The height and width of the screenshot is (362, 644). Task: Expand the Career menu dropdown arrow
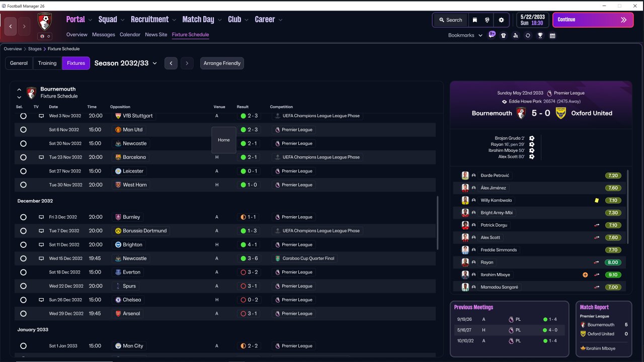(x=280, y=20)
